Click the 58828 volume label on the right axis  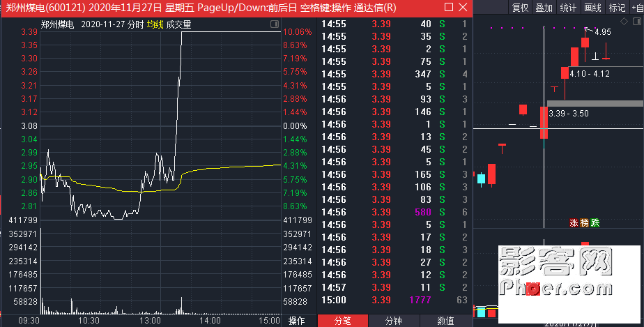[295, 302]
